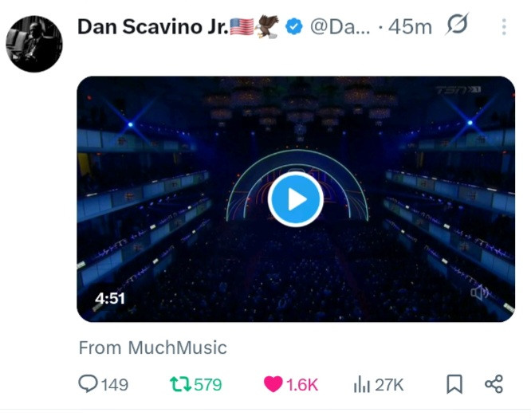Viewport: 531px width, 420px height.
Task: Open the three-dot more options menu
Action: 504,26
